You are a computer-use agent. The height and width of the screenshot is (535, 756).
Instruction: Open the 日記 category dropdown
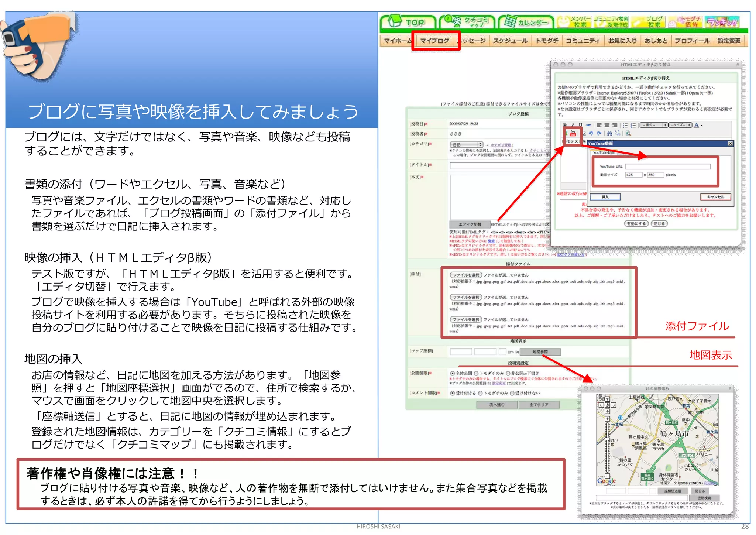466,145
